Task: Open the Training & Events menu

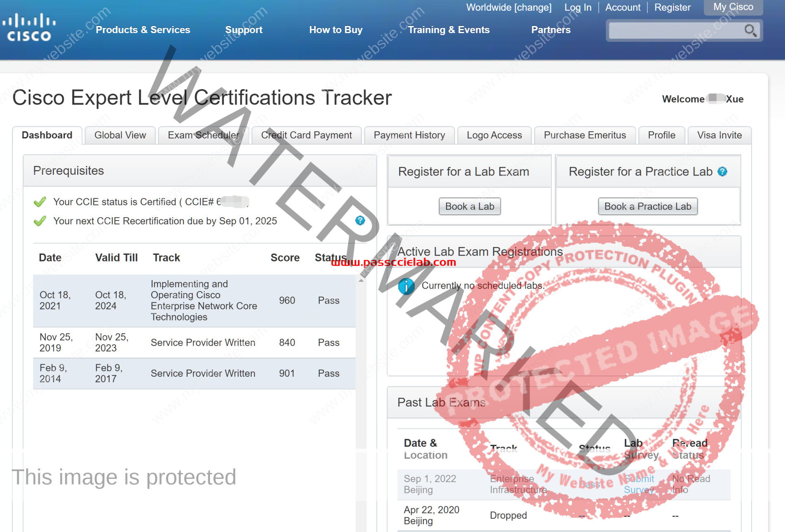Action: tap(449, 30)
